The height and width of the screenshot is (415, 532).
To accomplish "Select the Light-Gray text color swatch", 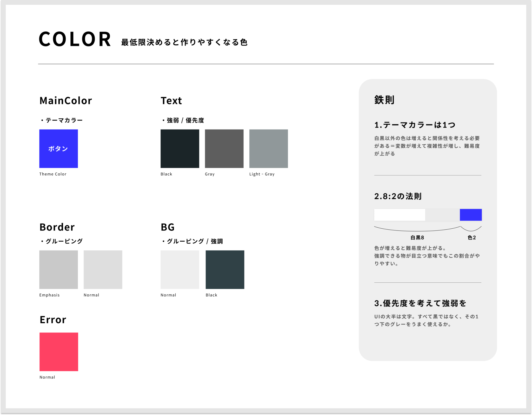I will pyautogui.click(x=269, y=148).
